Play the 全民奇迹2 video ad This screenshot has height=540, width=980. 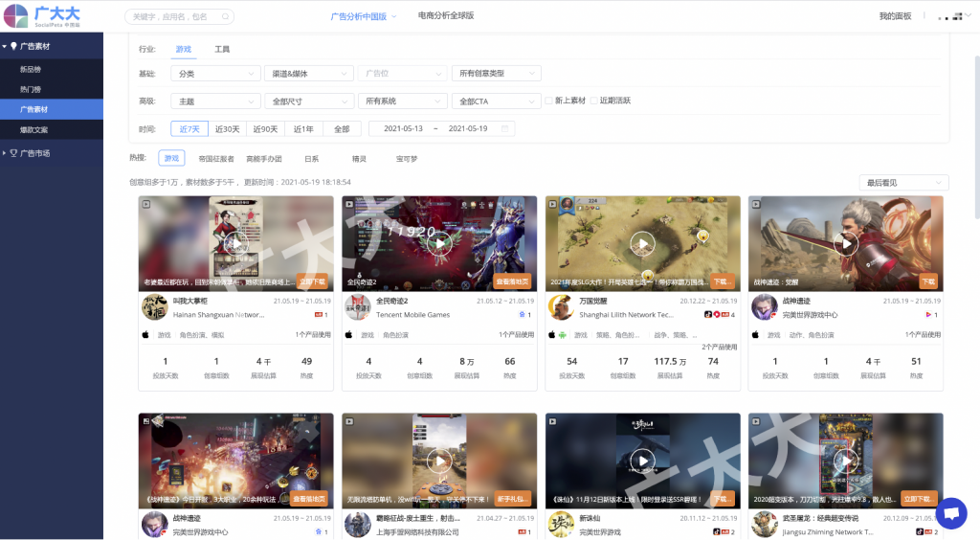tap(439, 243)
